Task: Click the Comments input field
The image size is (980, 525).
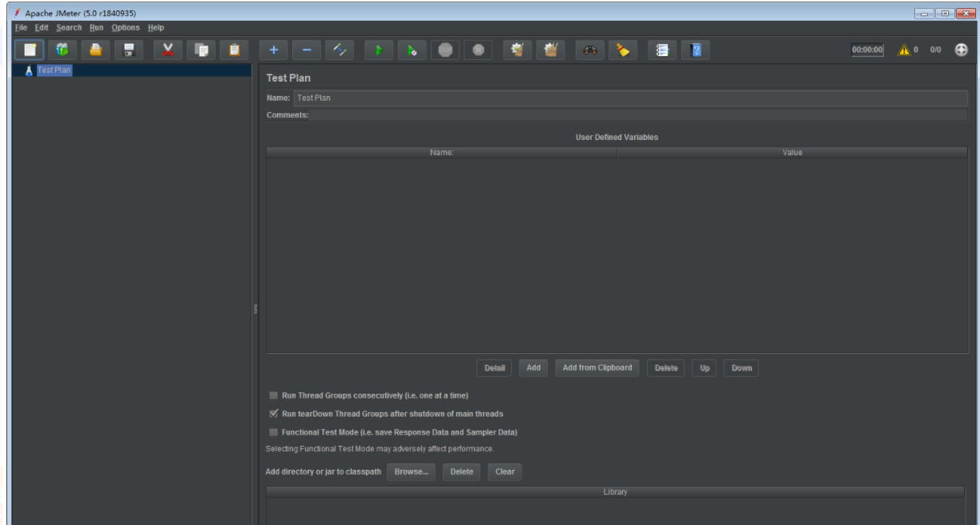Action: 639,115
